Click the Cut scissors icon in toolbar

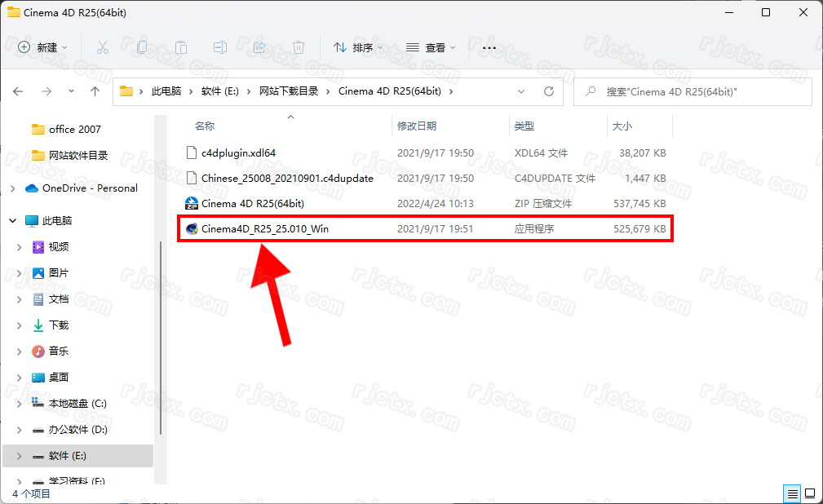[x=103, y=47]
